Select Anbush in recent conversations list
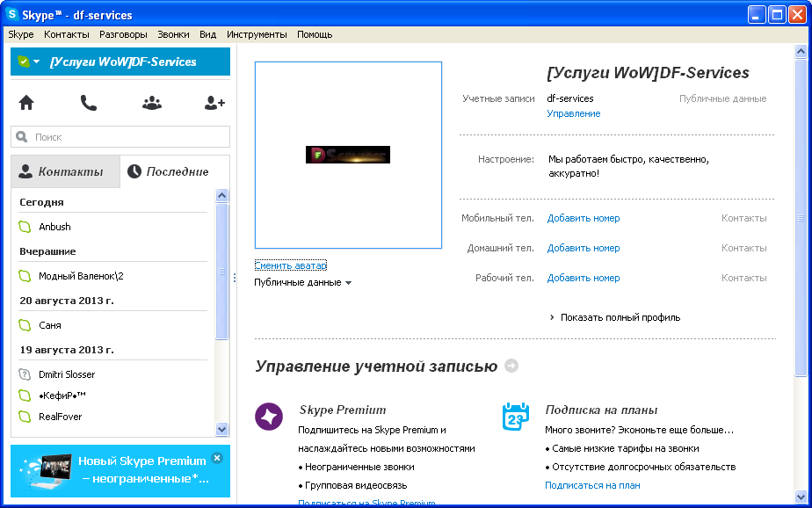812x508 pixels. coord(54,227)
